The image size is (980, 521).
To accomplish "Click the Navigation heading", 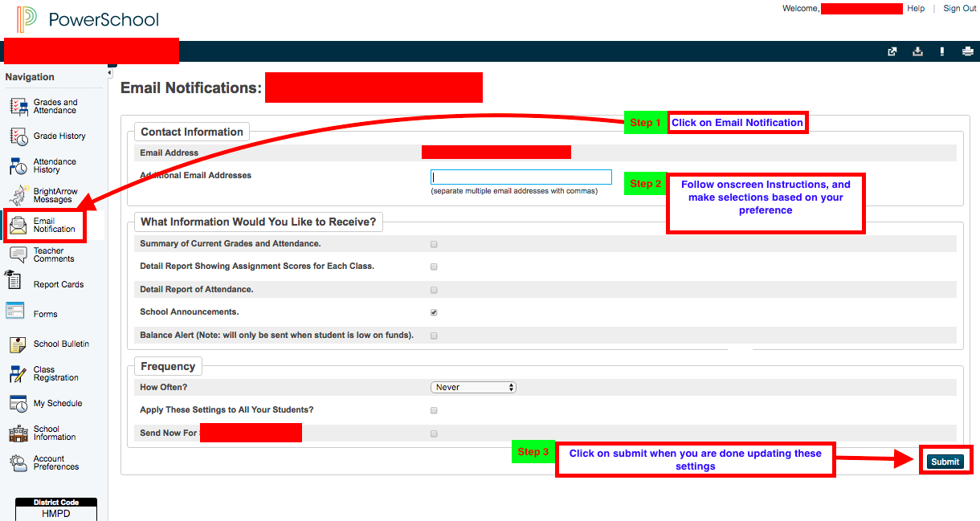I will coord(30,77).
